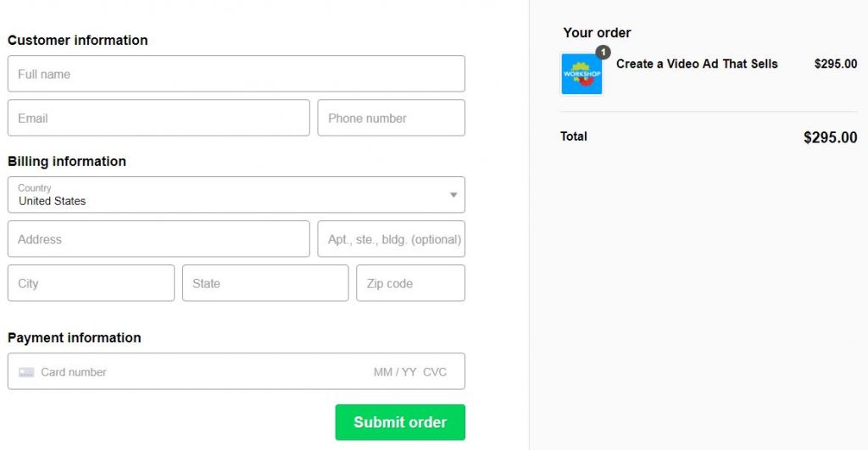
Task: Click the MM / YY expiry field
Action: pos(395,372)
